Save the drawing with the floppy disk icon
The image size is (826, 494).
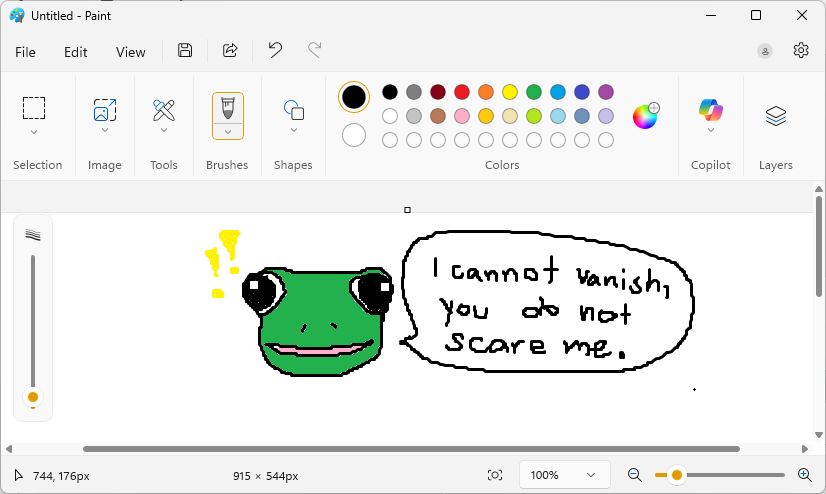(185, 51)
